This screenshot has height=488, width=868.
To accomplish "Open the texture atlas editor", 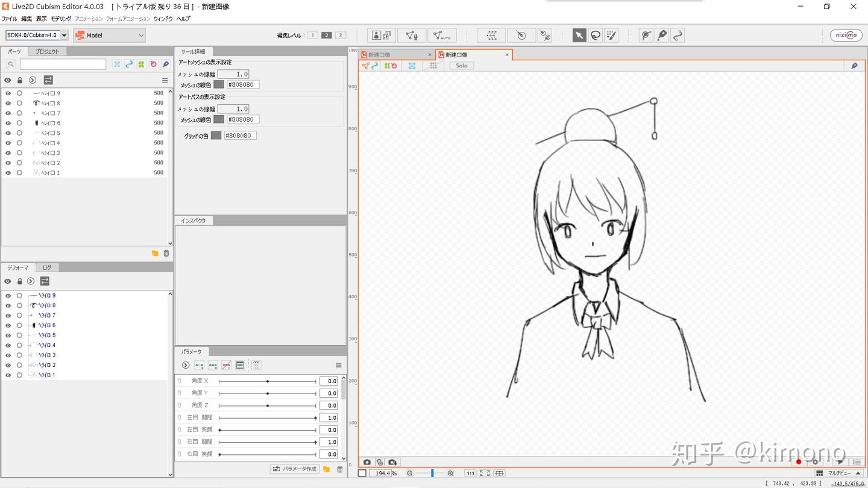I will point(382,36).
